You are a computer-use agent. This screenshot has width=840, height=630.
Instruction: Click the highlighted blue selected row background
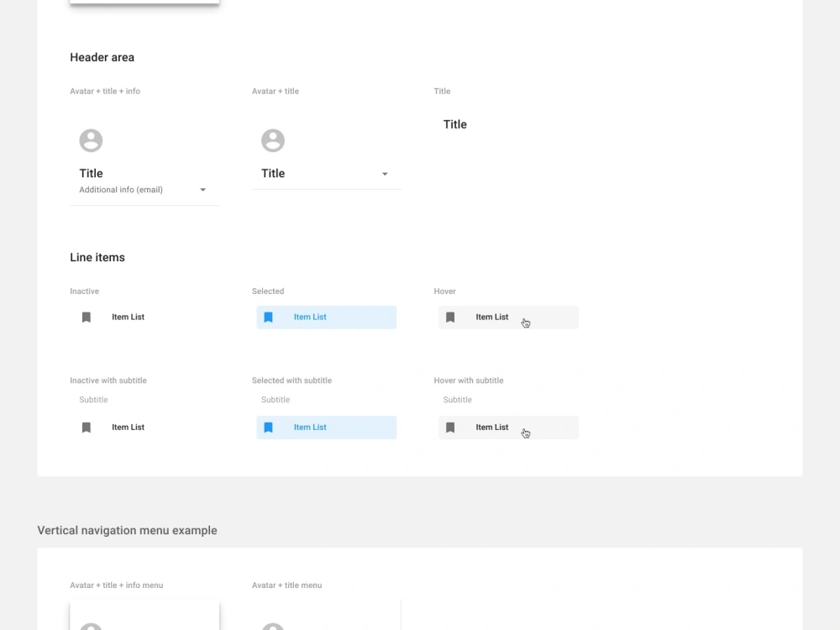[361, 317]
